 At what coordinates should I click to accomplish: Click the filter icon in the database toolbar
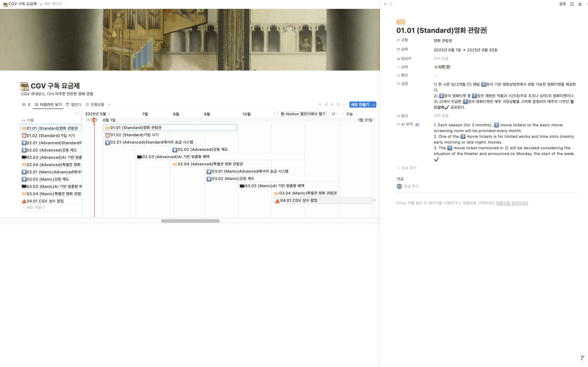[x=320, y=105]
